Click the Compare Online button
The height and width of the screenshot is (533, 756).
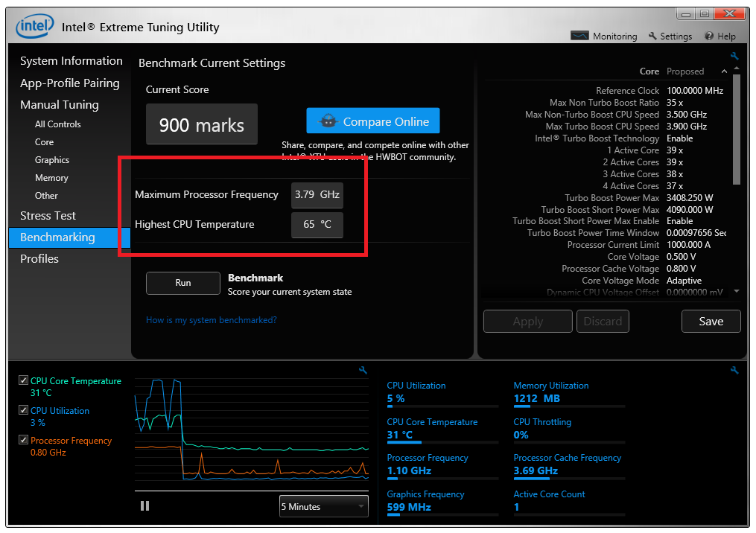372,121
